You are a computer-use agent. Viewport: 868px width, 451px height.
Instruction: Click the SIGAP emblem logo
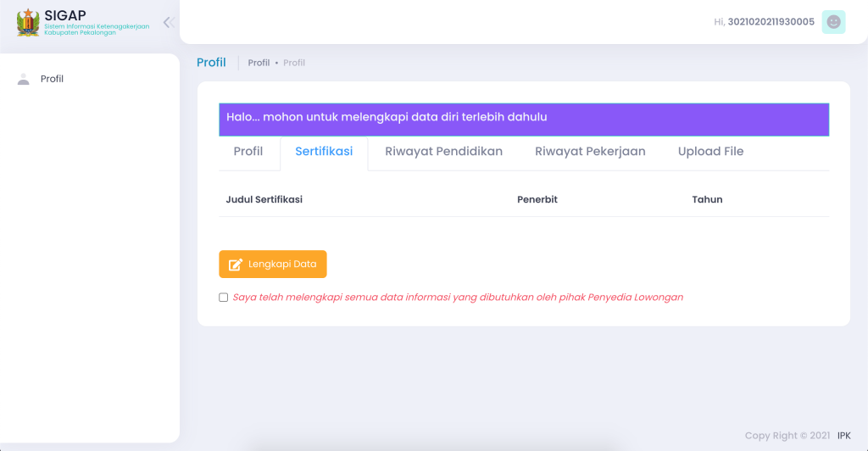28,23
